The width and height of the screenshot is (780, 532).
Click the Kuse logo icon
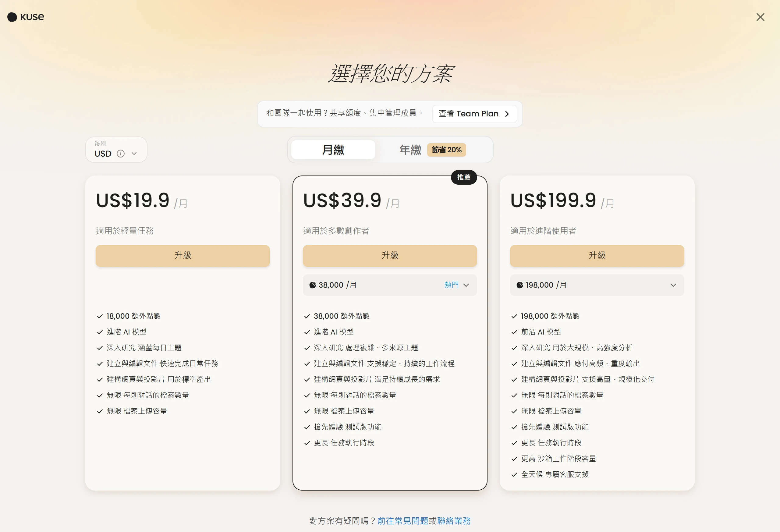tap(12, 17)
